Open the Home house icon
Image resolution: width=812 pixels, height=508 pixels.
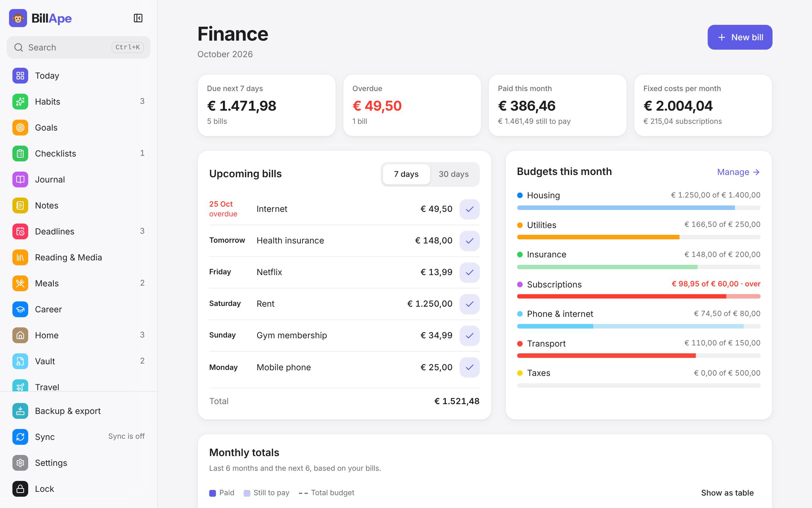[20, 335]
